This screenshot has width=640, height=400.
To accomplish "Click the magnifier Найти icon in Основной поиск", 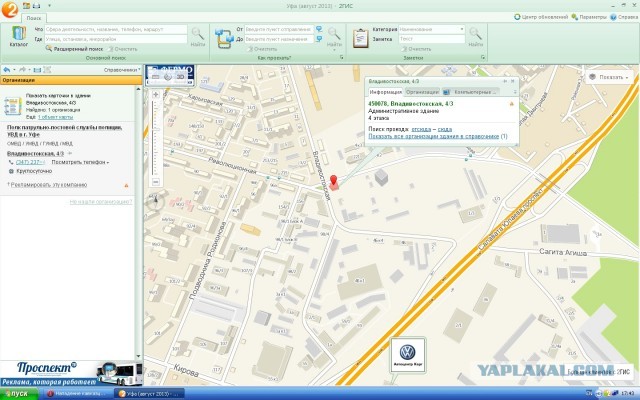I will click(x=197, y=34).
